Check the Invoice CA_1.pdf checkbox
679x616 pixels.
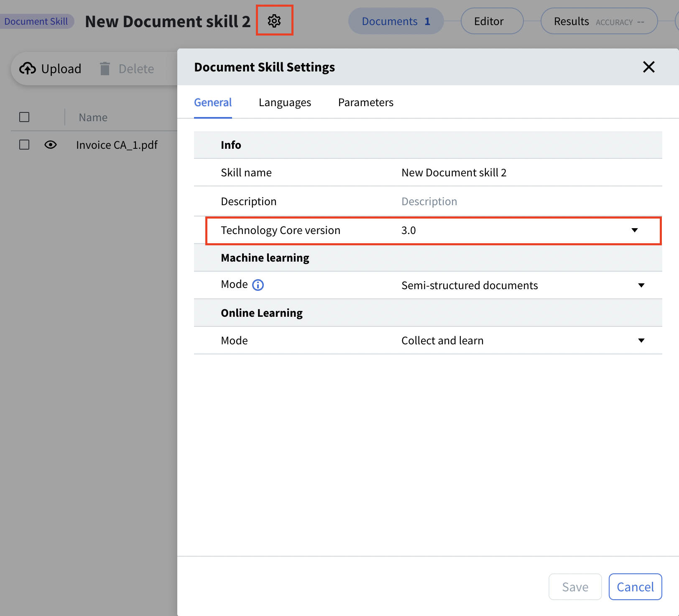(x=24, y=145)
